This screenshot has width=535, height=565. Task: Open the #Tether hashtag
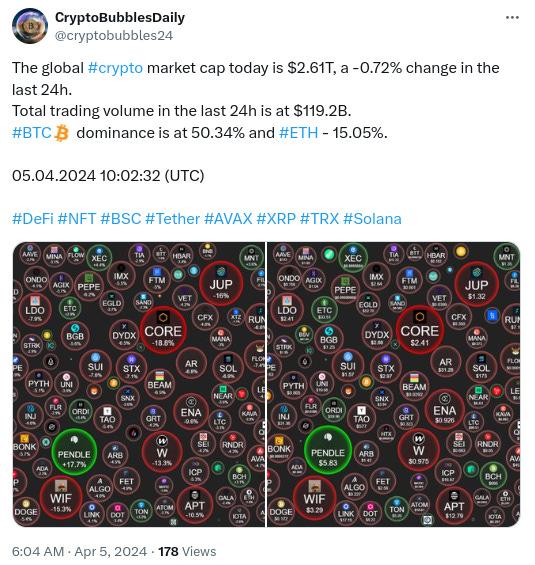[x=172, y=219]
